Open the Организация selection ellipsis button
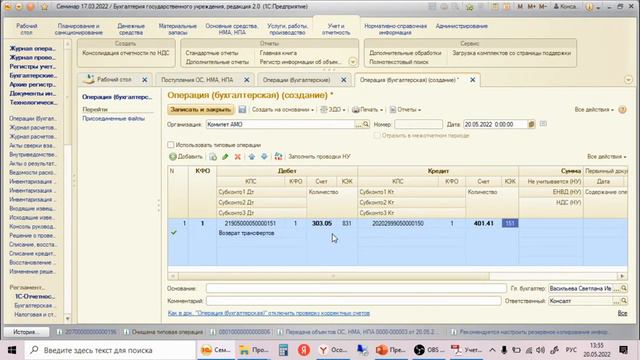Screen dimensions: 640x360 pos(359,124)
